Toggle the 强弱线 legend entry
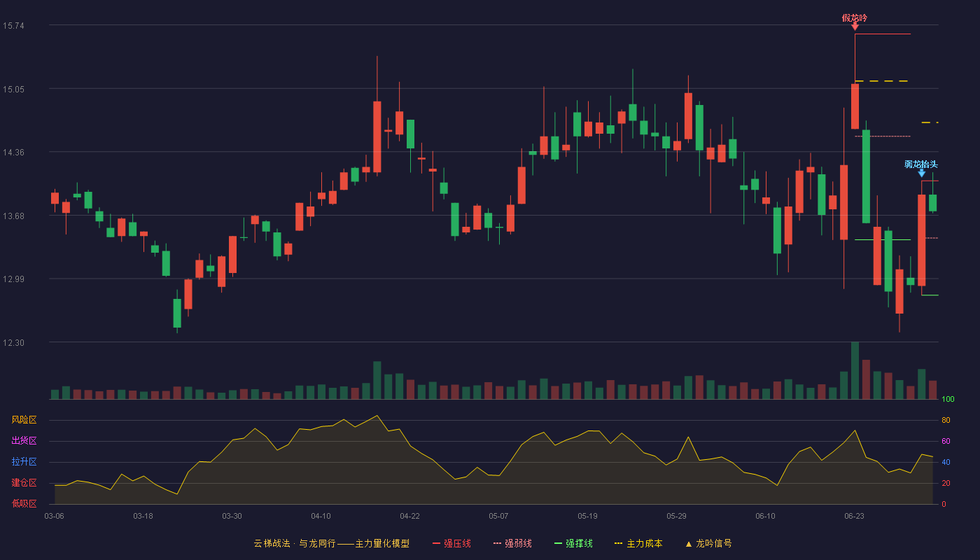 [512, 543]
